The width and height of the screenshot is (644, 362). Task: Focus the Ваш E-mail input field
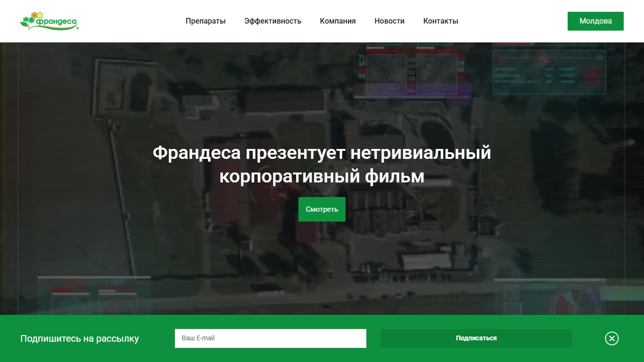click(x=271, y=338)
